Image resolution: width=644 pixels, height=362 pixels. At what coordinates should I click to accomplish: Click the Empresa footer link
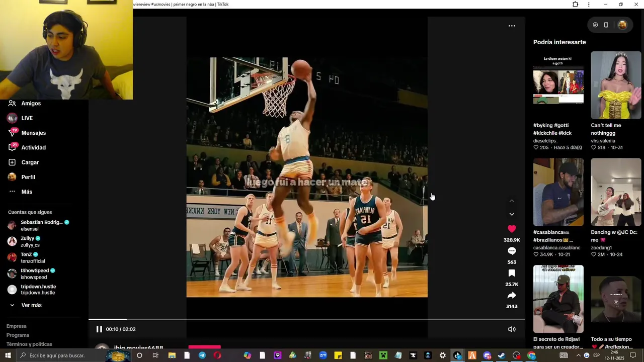click(17, 326)
